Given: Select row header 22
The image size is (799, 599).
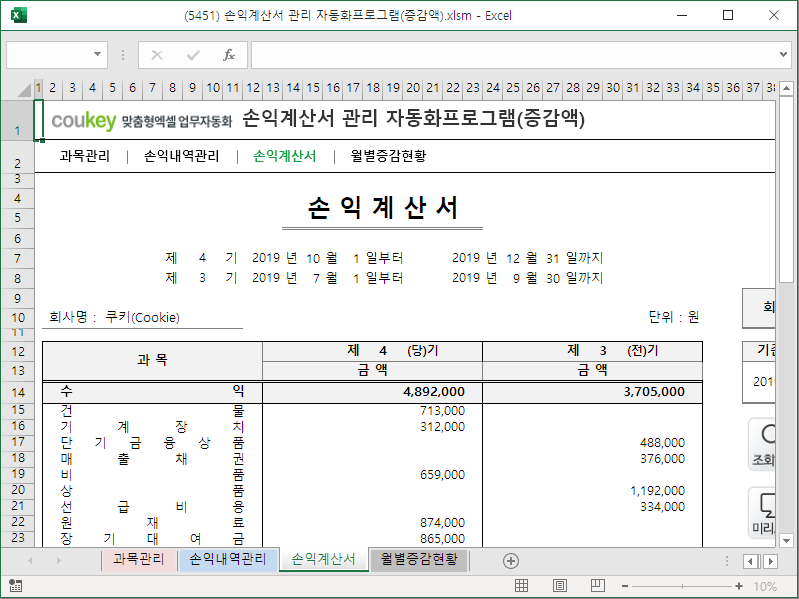Looking at the screenshot, I should 18,522.
